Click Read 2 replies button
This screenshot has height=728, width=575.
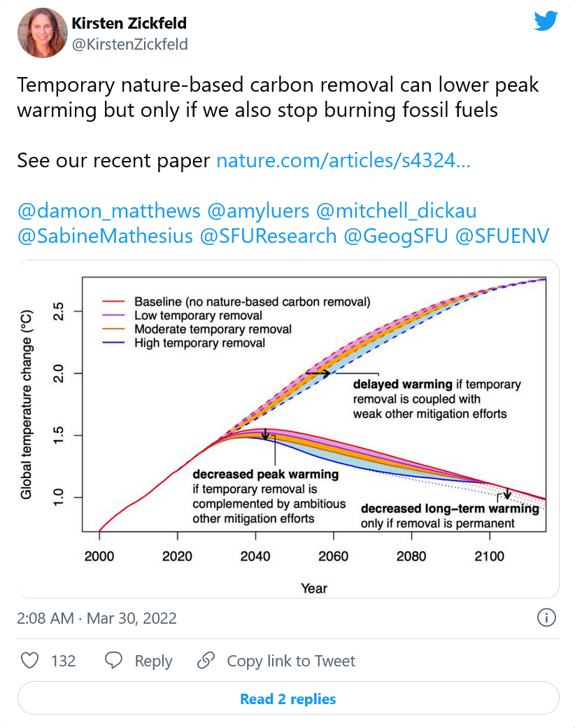pyautogui.click(x=288, y=699)
